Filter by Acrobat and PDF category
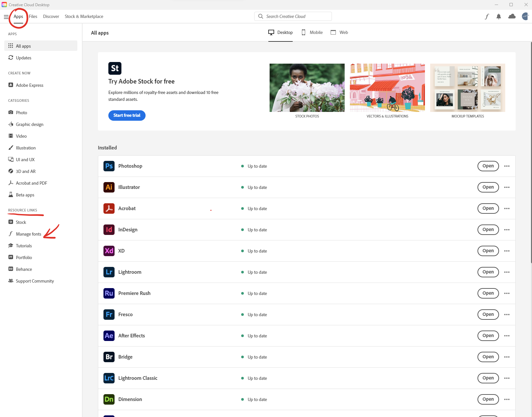The image size is (532, 417). [x=41, y=183]
